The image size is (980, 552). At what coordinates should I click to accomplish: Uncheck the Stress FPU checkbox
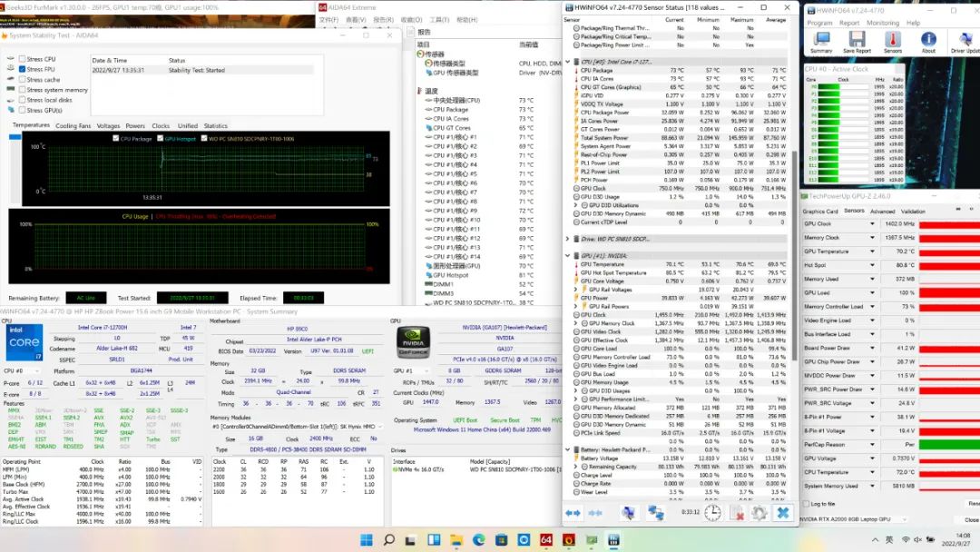(x=22, y=69)
